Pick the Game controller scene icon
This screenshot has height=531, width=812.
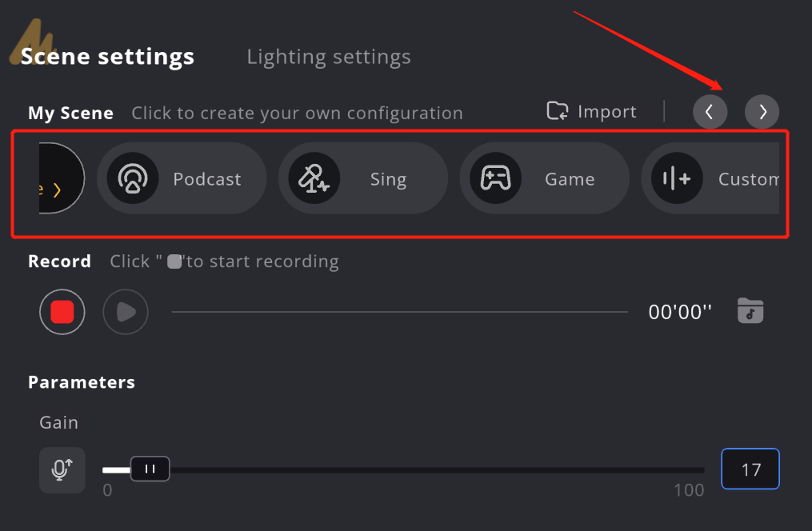pyautogui.click(x=495, y=178)
